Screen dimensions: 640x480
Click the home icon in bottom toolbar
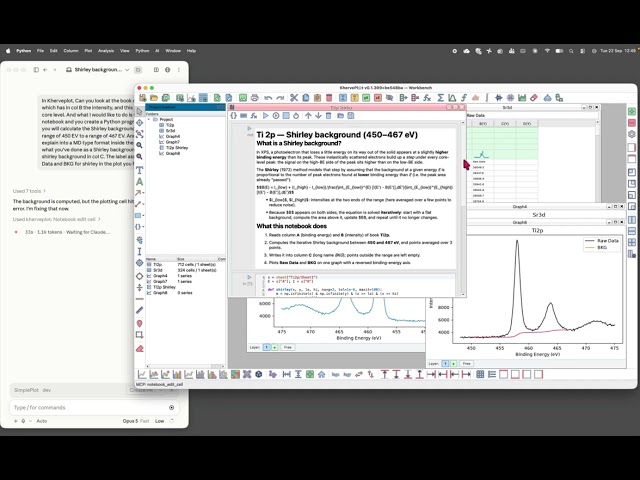coord(322,374)
